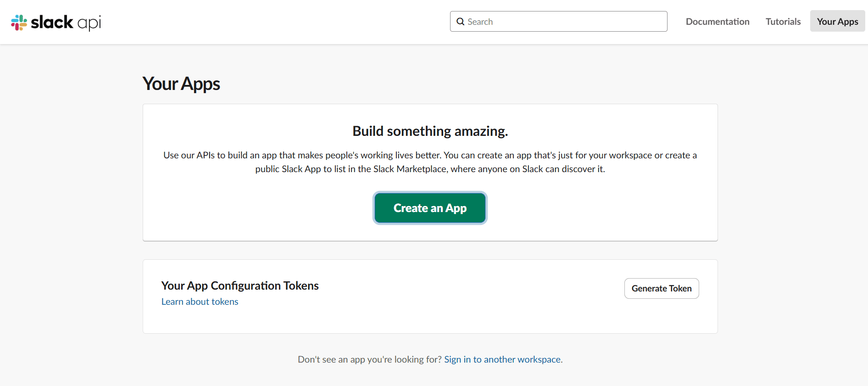Open the Learn about tokens link
Viewport: 868px width, 386px height.
200,302
